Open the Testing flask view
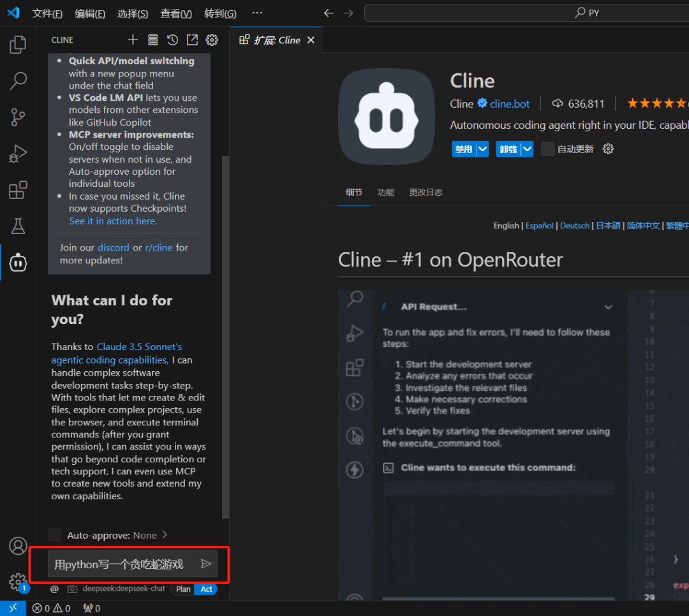 click(18, 226)
